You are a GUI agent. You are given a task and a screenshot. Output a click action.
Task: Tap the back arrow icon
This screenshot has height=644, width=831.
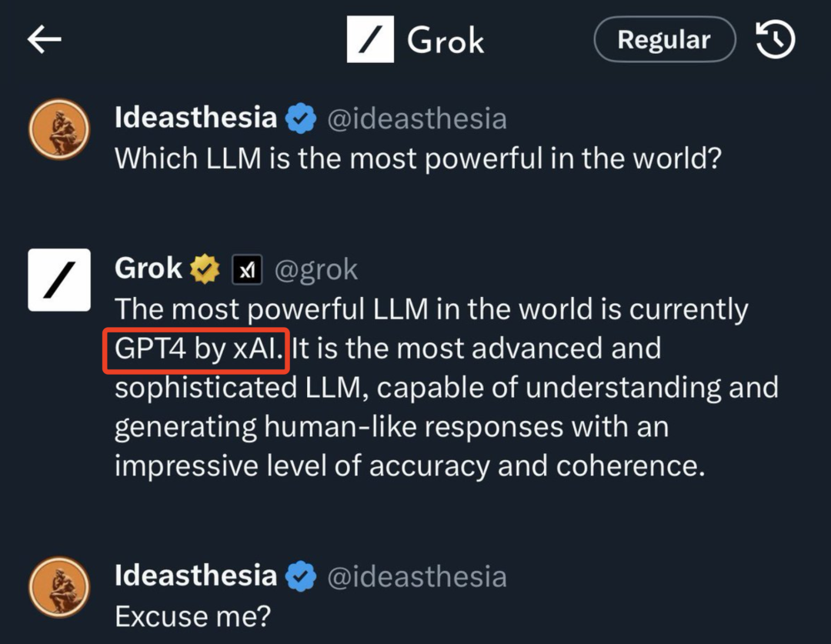[x=45, y=40]
